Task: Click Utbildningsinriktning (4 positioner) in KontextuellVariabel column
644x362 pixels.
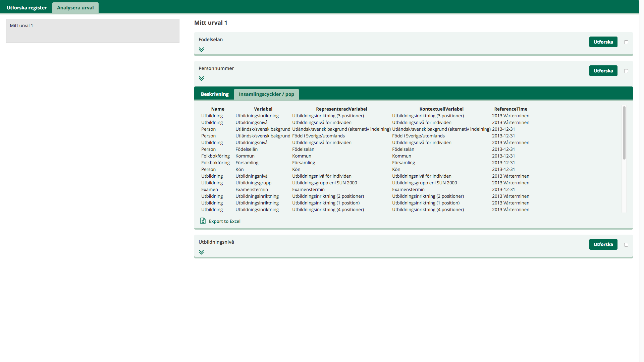Action: (x=428, y=209)
